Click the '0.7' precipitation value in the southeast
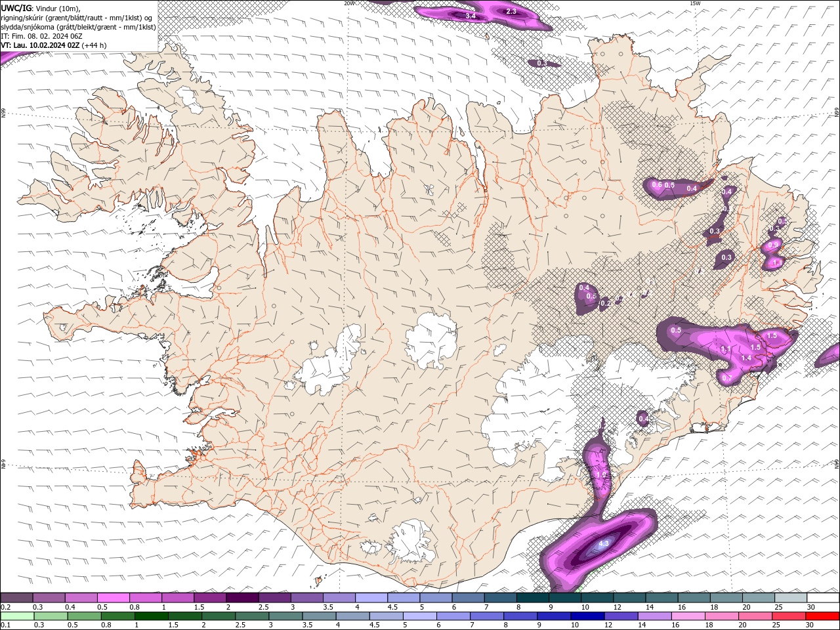 click(727, 379)
